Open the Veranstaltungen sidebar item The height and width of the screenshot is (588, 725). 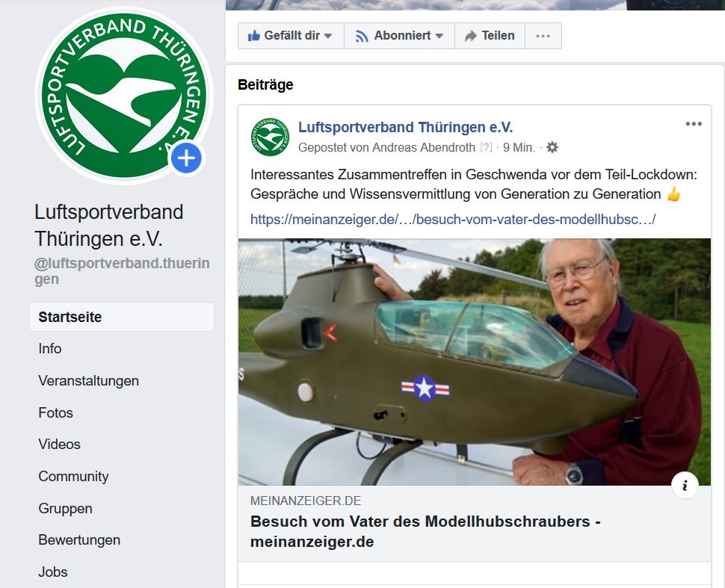[88, 381]
